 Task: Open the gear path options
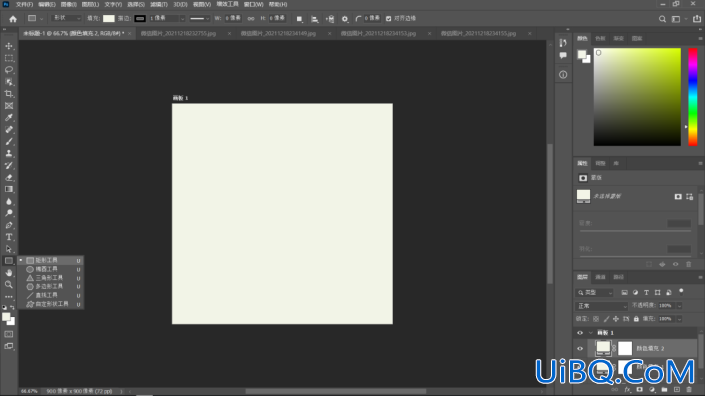pos(345,19)
